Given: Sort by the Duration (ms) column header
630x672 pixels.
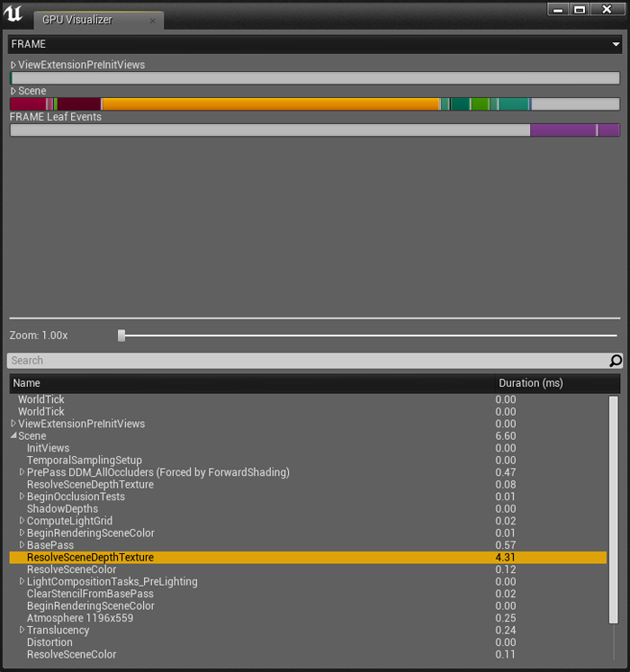Looking at the screenshot, I should point(557,383).
